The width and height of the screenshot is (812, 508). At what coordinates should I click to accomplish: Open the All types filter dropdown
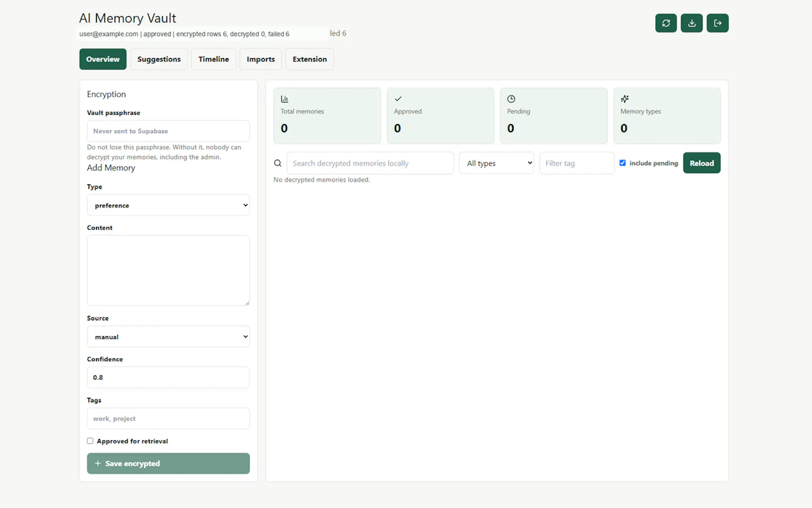(497, 163)
